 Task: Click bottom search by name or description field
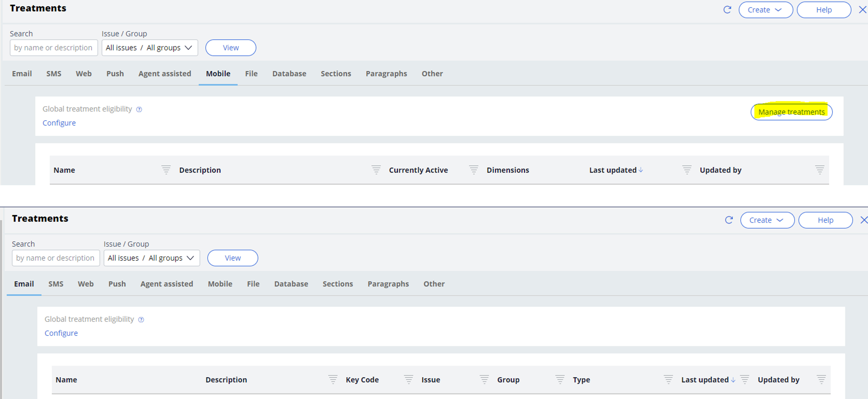click(56, 258)
